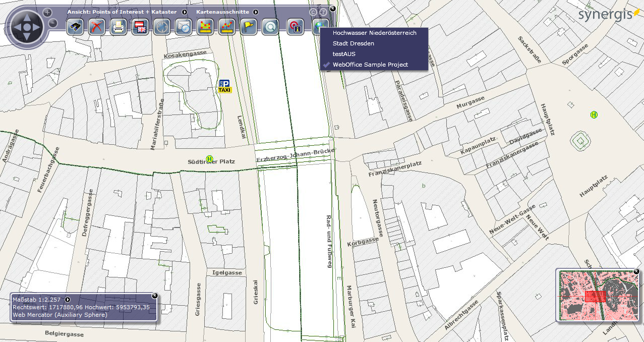Open the Maßstab scale selector arrow
Viewport: 644px width, 342px height.
click(x=68, y=300)
